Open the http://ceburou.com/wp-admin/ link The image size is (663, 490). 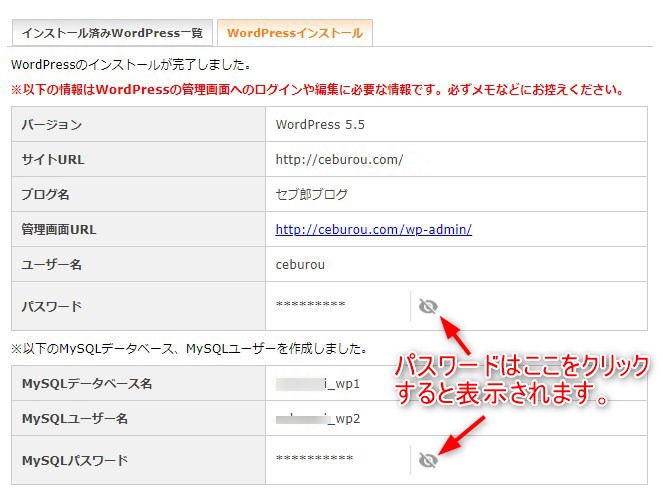[x=374, y=229]
